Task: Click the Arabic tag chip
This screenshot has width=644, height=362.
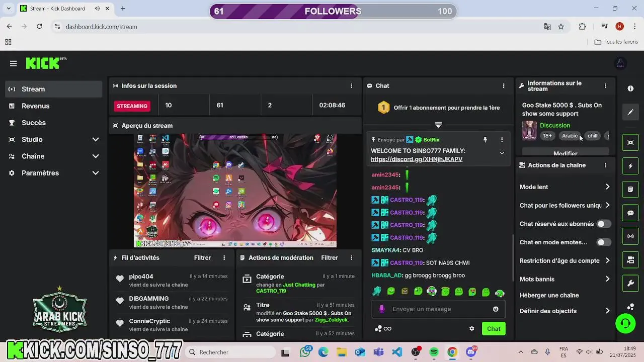Action: point(570,136)
